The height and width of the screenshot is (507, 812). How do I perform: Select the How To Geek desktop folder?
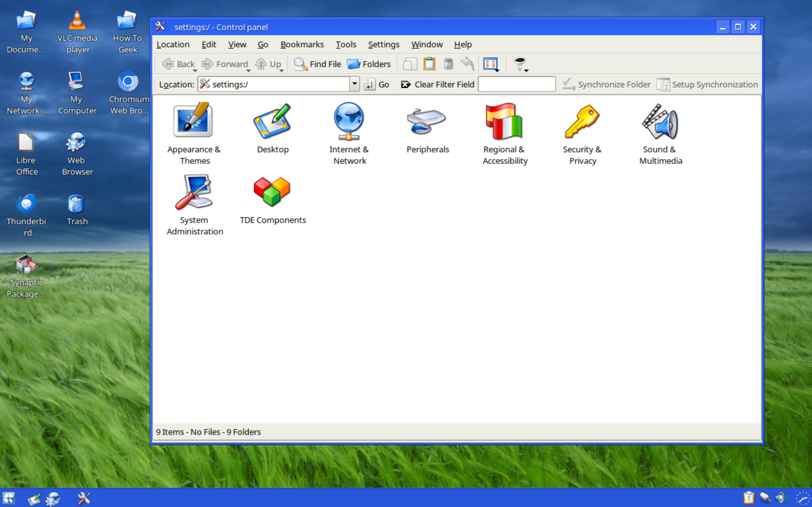(x=127, y=32)
